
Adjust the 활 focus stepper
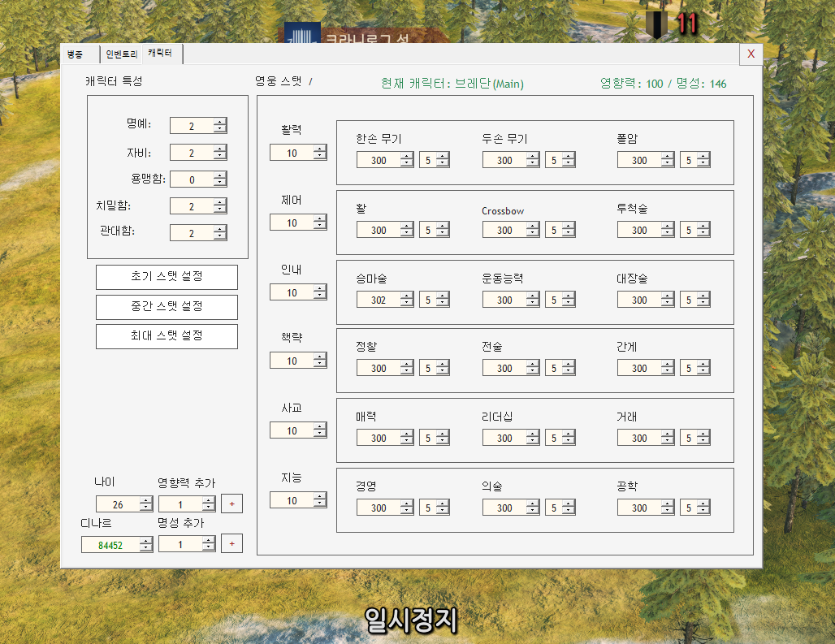pyautogui.click(x=443, y=229)
